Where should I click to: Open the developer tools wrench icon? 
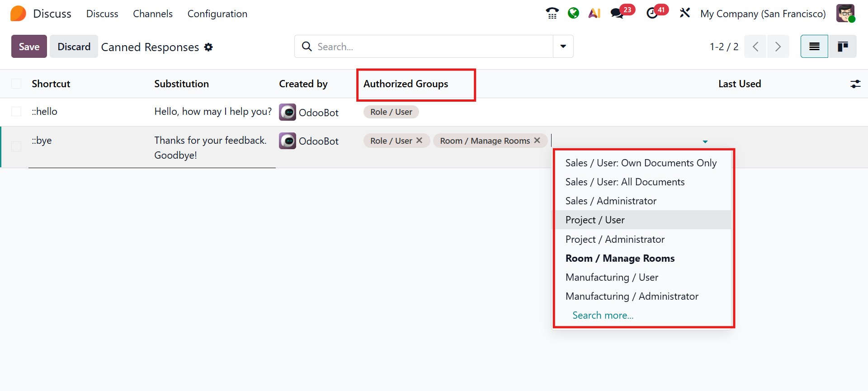coord(685,13)
